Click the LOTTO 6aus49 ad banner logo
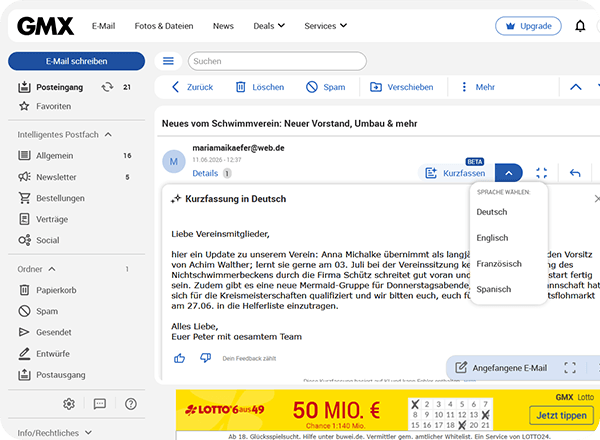The width and height of the screenshot is (600, 440). tap(224, 410)
